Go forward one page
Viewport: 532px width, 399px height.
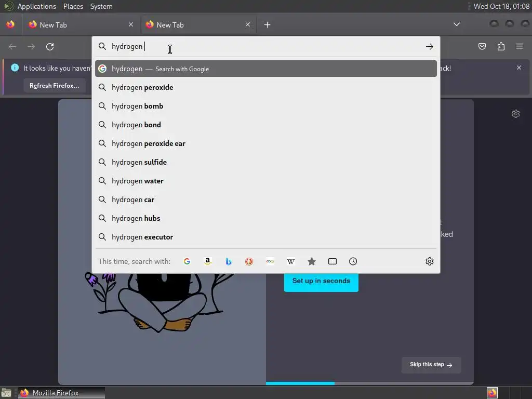(31, 46)
